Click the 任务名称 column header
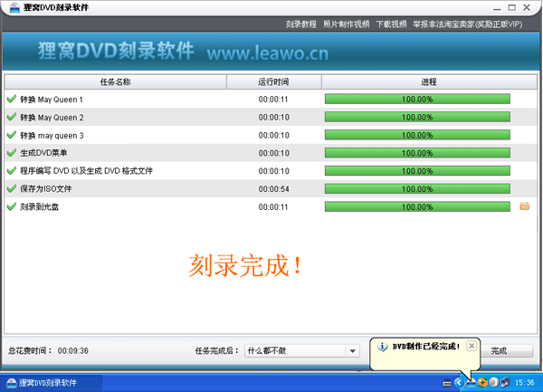This screenshot has width=543, height=392. click(x=115, y=82)
